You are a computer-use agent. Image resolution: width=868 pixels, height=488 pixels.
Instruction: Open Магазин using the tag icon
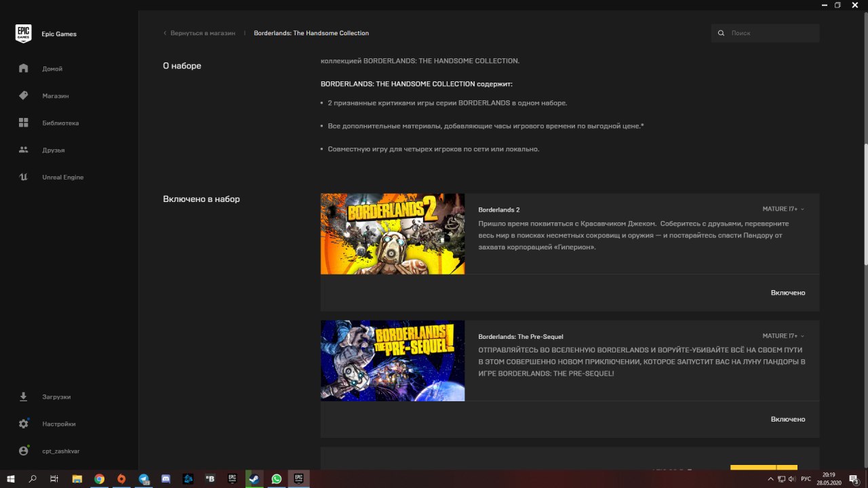point(24,96)
